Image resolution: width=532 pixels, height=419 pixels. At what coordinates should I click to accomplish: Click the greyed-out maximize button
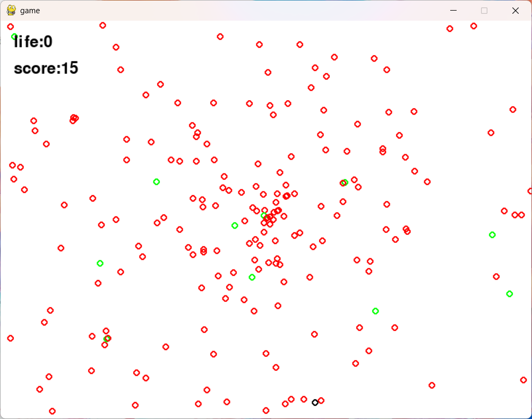click(x=484, y=11)
